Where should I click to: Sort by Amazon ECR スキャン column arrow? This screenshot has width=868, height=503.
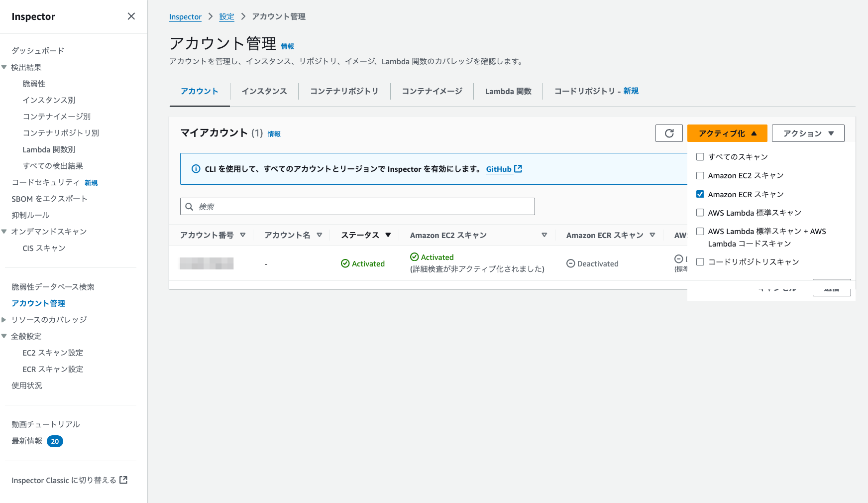click(652, 235)
